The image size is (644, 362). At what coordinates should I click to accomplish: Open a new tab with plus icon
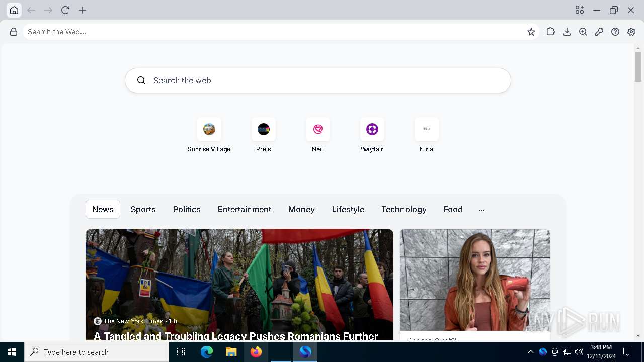tap(83, 10)
